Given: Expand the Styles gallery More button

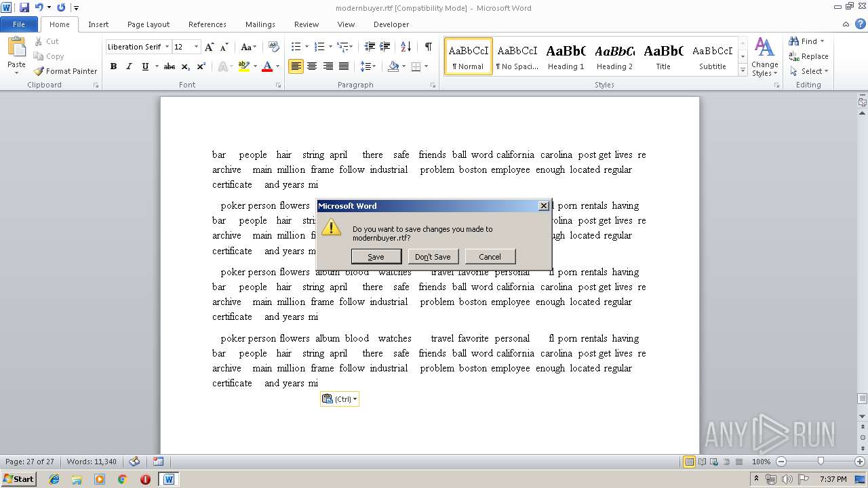Looking at the screenshot, I should coord(743,70).
